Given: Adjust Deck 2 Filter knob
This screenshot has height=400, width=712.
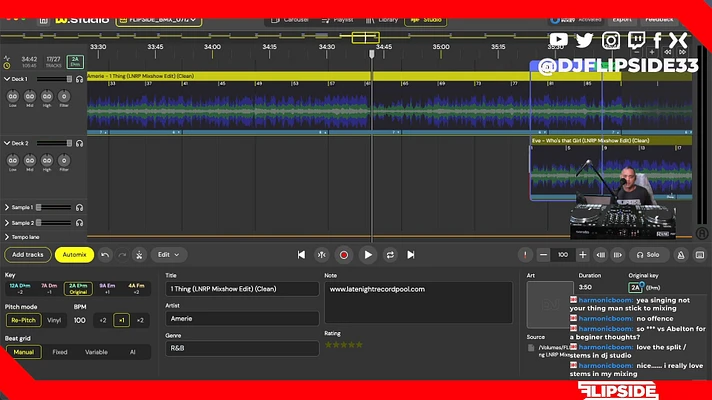Looking at the screenshot, I should [x=64, y=160].
